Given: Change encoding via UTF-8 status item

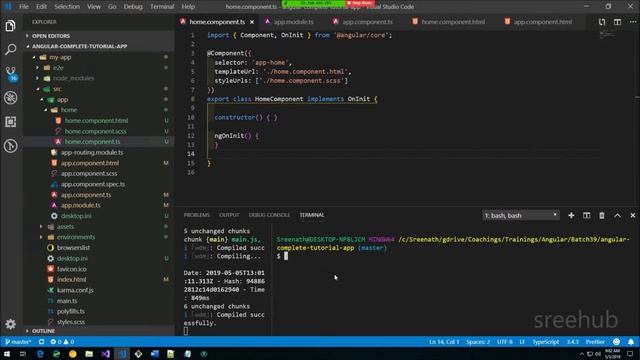Looking at the screenshot, I should click(x=504, y=342).
